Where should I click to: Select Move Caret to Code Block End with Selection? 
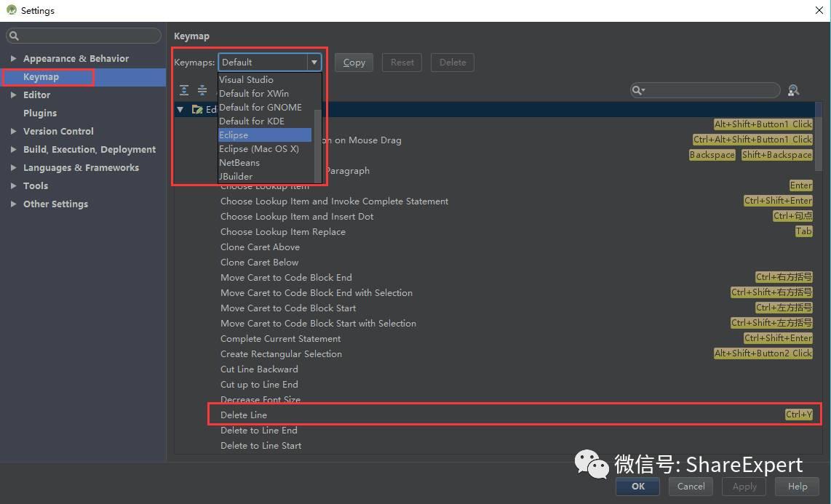point(317,293)
